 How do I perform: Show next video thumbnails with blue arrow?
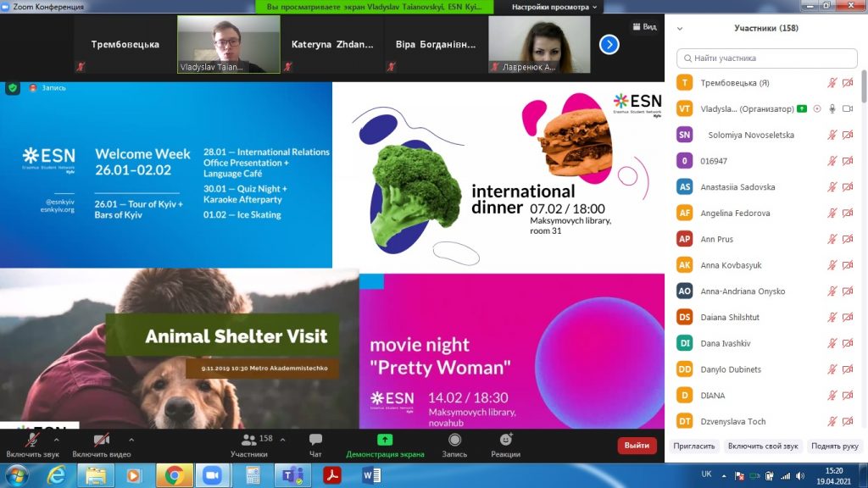click(609, 44)
